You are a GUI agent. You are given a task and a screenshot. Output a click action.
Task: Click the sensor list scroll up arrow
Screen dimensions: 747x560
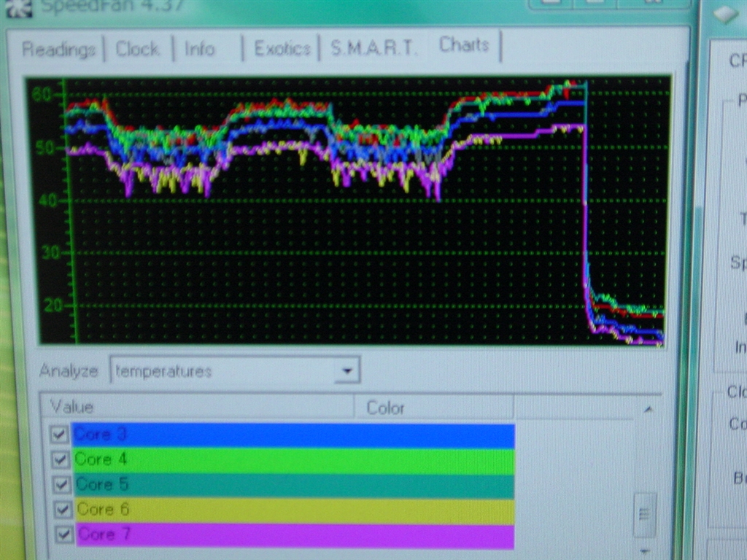pyautogui.click(x=646, y=410)
